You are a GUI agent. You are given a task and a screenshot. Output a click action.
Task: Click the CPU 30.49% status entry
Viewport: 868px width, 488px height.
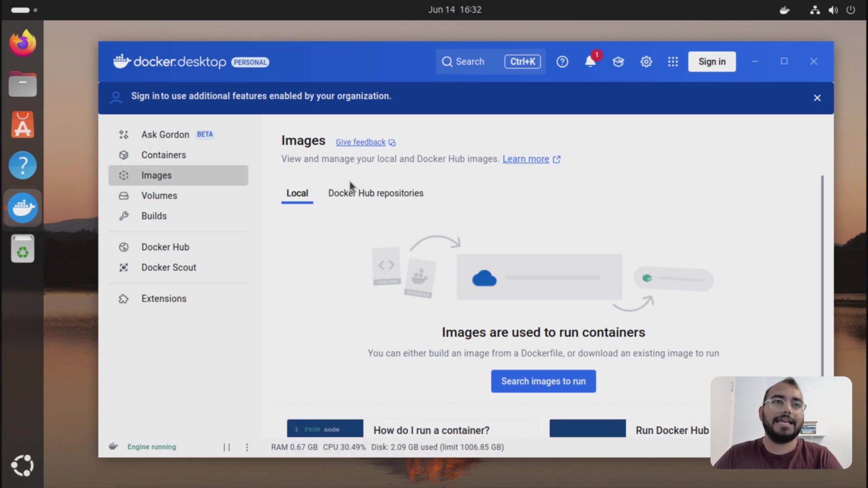coord(344,447)
